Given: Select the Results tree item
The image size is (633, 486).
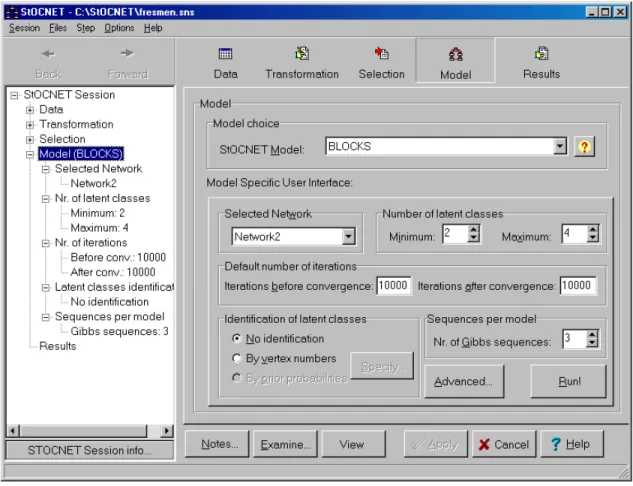Looking at the screenshot, I should (x=57, y=346).
